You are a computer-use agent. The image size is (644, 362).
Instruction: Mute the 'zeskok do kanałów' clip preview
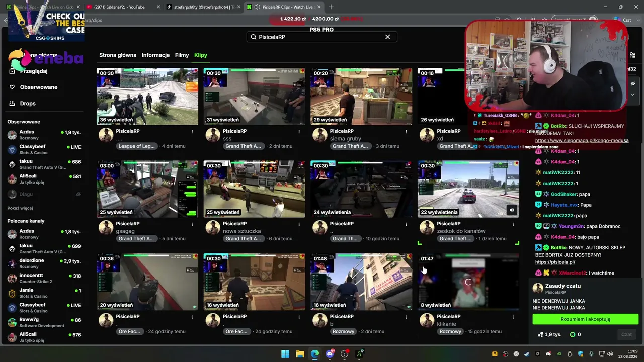pos(512,210)
